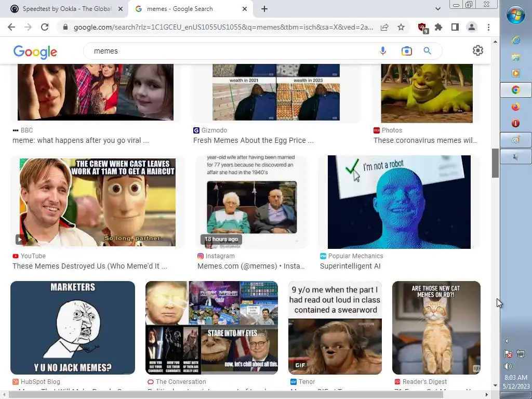Open the Windows Start orb
Image resolution: width=532 pixels, height=399 pixels.
(516, 15)
